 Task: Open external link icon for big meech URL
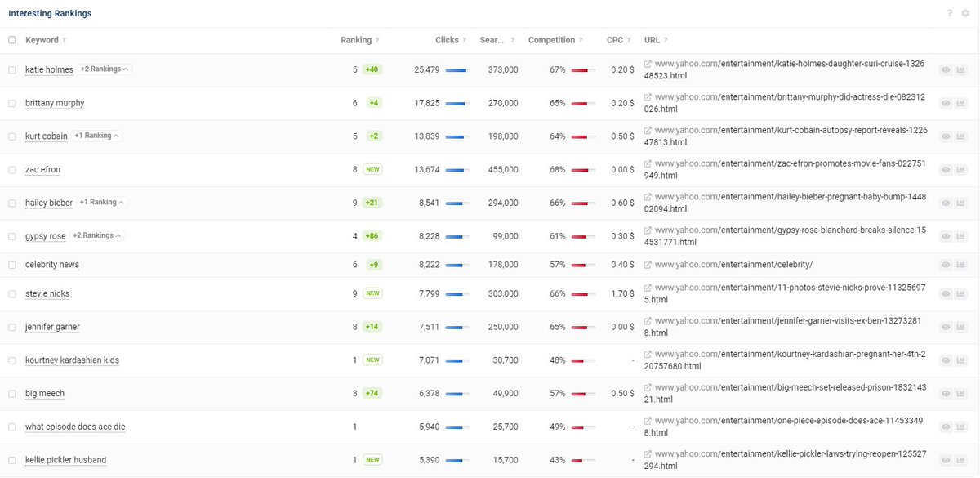pyautogui.click(x=648, y=387)
